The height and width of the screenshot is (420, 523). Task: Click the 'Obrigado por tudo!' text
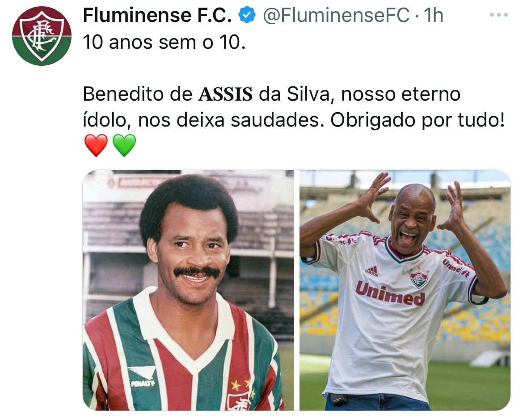point(418,120)
